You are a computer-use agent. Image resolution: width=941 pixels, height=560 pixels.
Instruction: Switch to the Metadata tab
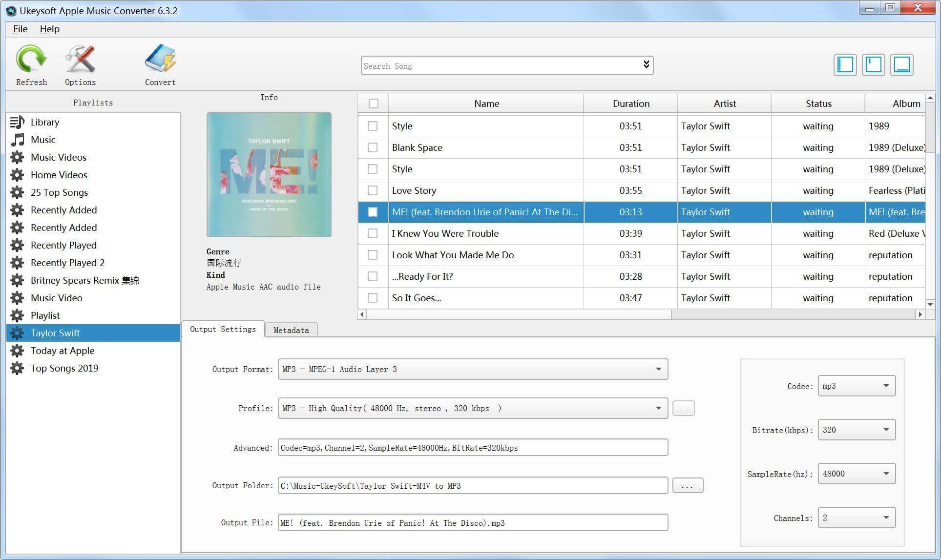point(291,330)
